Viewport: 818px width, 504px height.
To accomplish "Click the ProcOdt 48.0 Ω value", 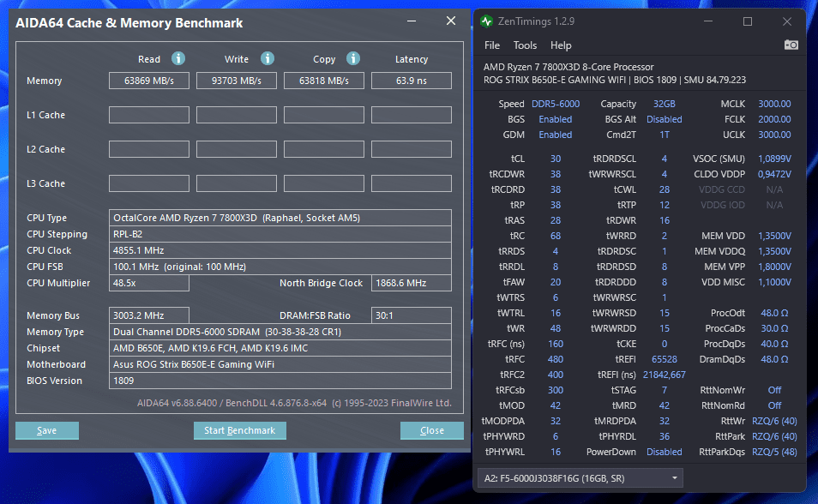I will 774,313.
